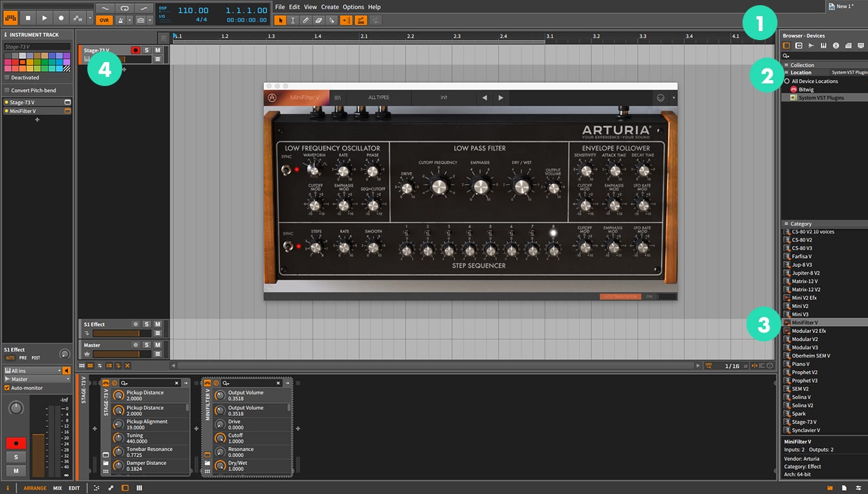Viewport: 868px width, 494px height.
Task: Select the Knife tool
Action: pyautogui.click(x=332, y=20)
